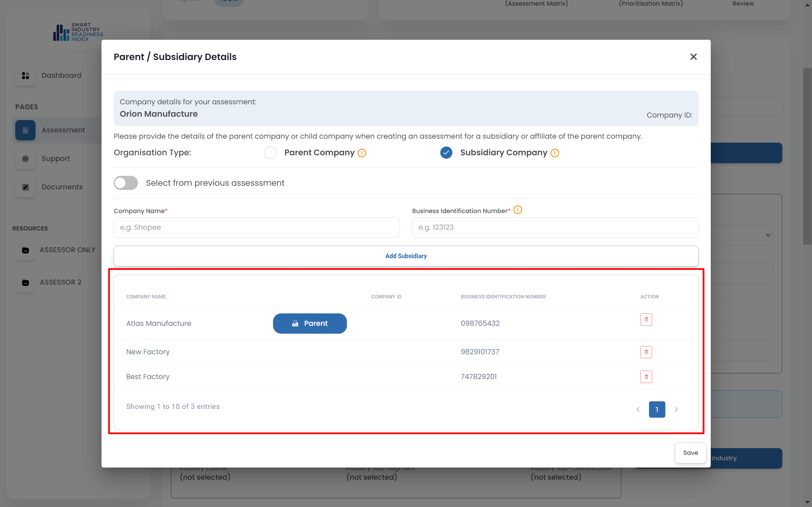
Task: Delete the Atlas Manufacture row
Action: click(x=646, y=319)
